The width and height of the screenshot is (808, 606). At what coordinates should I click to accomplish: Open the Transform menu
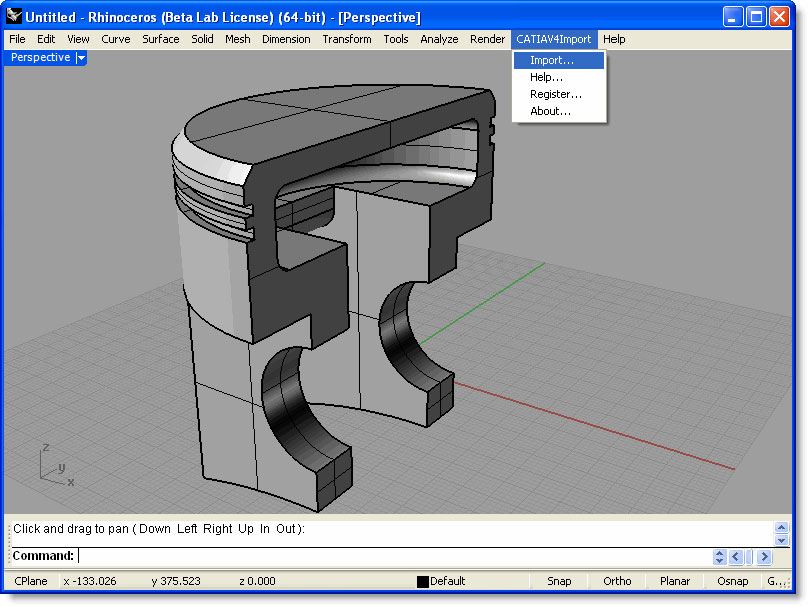[x=347, y=39]
